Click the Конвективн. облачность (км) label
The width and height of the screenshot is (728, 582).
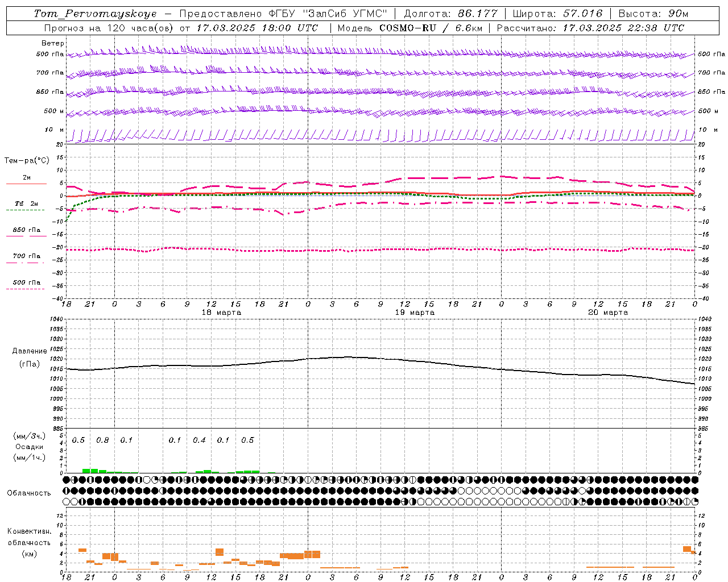point(29,542)
